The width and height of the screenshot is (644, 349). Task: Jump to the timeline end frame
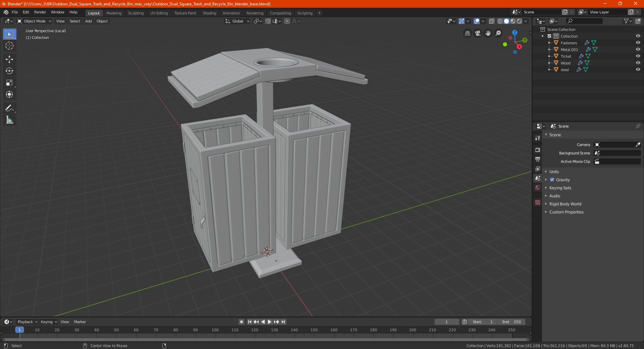pyautogui.click(x=283, y=322)
